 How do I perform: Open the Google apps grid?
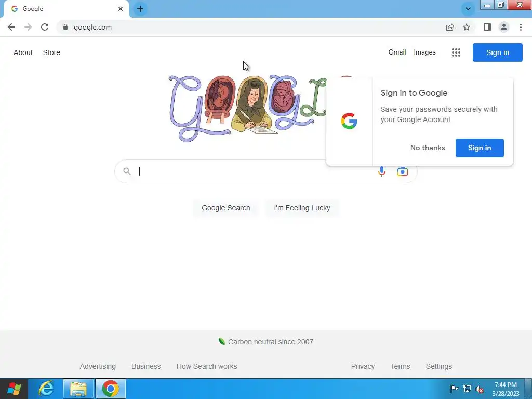point(456,52)
